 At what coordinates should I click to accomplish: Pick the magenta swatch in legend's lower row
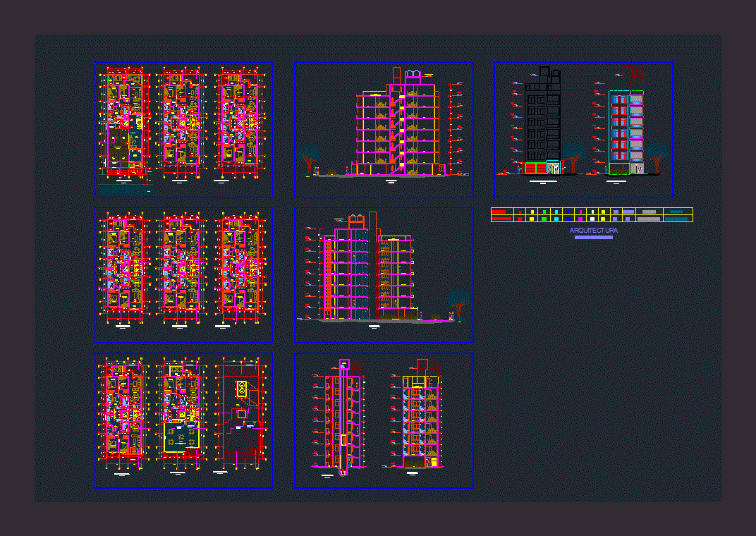click(580, 219)
